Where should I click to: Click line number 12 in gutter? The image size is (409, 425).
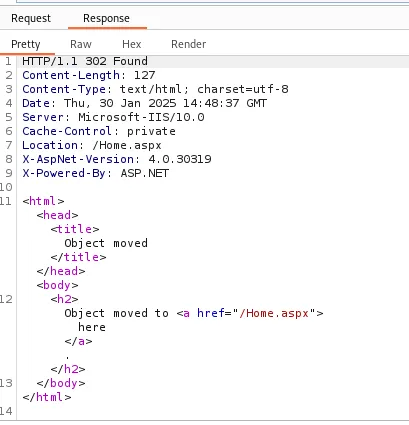tap(6, 299)
